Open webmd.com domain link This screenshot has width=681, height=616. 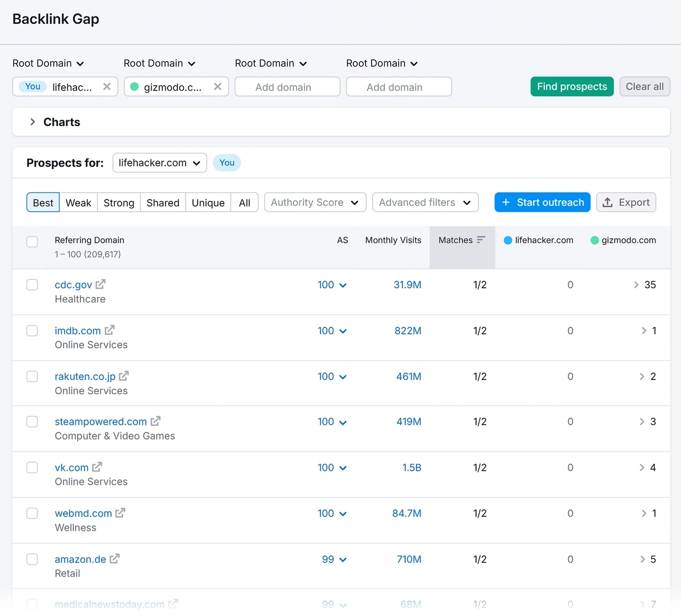pyautogui.click(x=83, y=513)
